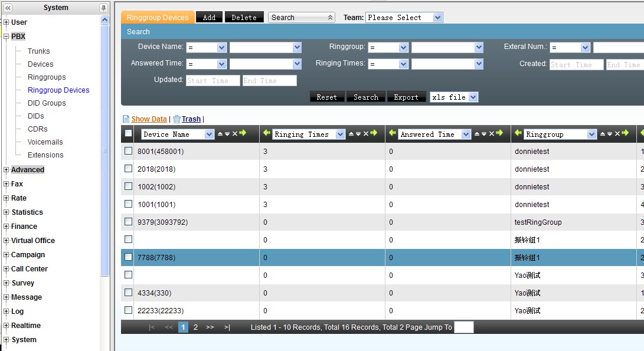Image resolution: width=644 pixels, height=351 pixels.
Task: Move Device Name column right with green arrow
Action: [243, 134]
